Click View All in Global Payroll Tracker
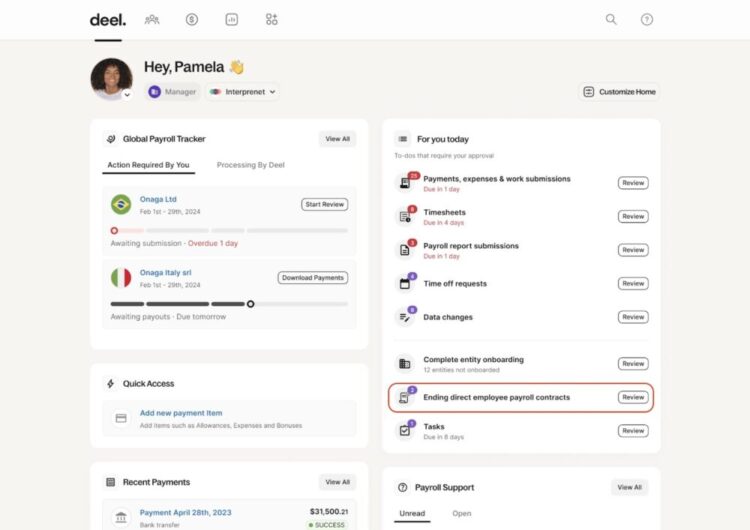Image resolution: width=750 pixels, height=530 pixels. click(338, 139)
